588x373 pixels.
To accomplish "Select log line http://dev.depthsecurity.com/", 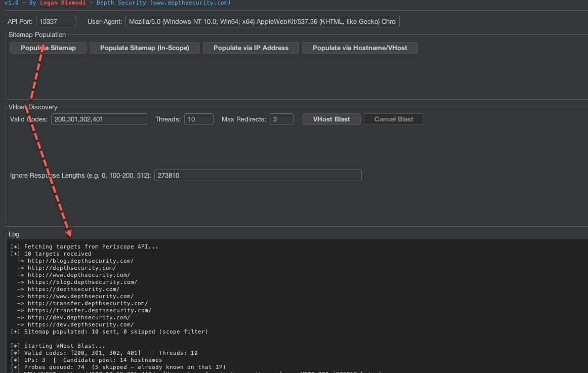I will click(x=79, y=318).
